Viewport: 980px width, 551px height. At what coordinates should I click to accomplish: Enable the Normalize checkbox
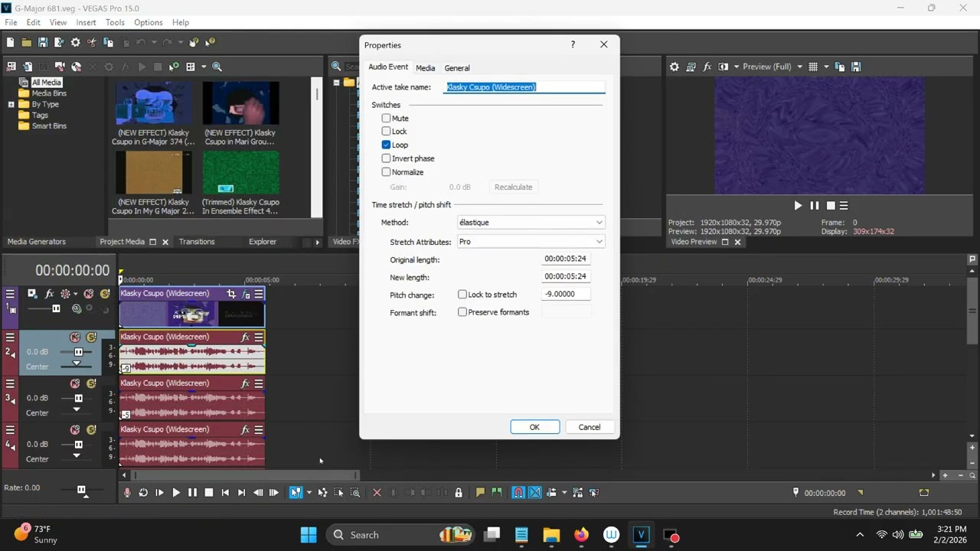click(387, 172)
